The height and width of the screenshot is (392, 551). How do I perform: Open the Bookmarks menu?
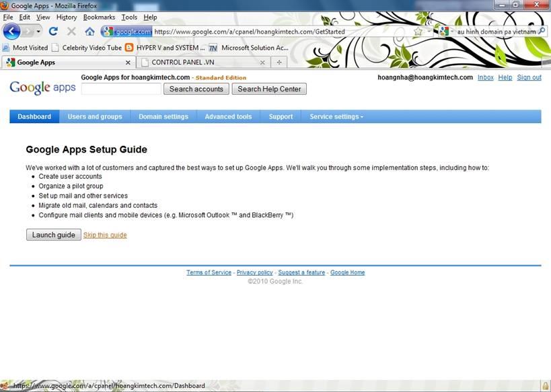[x=99, y=17]
